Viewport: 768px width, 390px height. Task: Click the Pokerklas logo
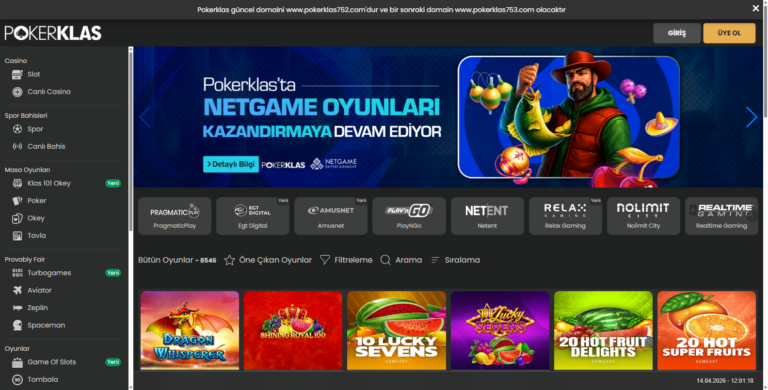[53, 33]
